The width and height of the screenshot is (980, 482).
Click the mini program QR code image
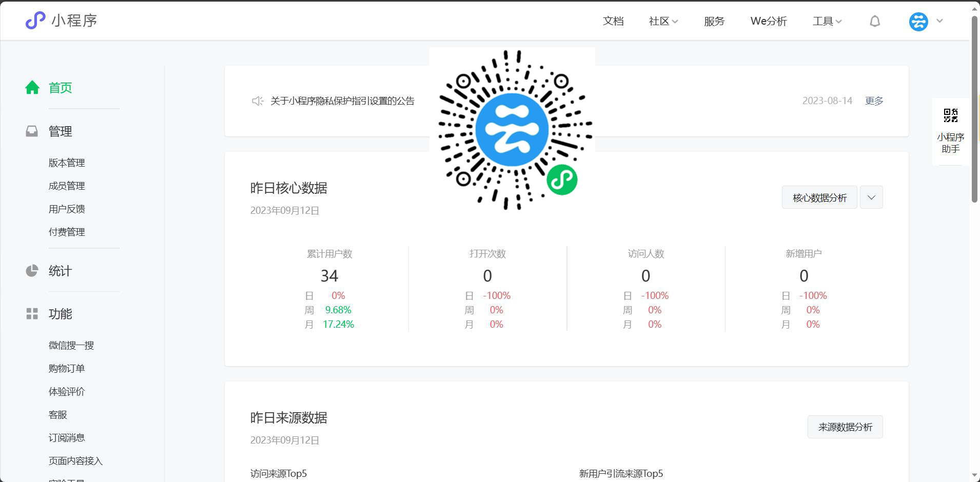[x=512, y=129]
